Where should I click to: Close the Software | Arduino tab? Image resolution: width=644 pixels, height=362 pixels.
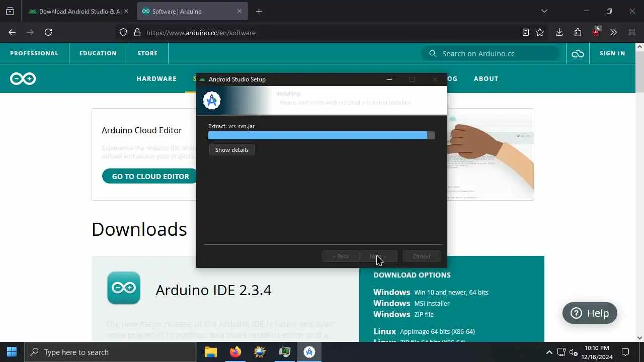click(239, 11)
